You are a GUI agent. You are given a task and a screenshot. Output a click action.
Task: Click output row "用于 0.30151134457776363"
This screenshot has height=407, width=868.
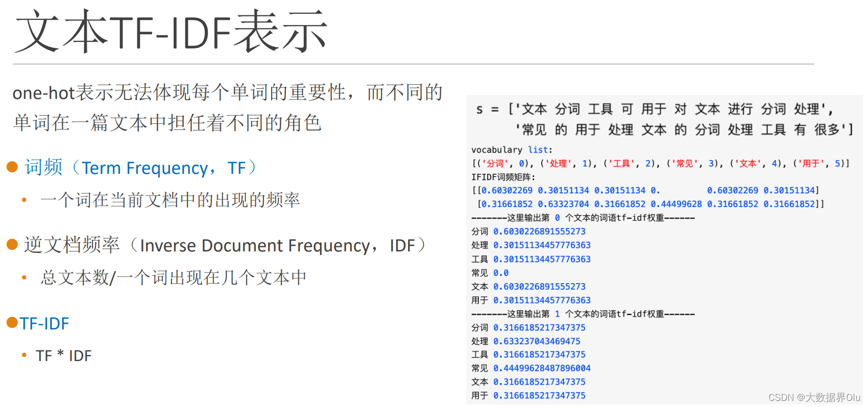531,300
